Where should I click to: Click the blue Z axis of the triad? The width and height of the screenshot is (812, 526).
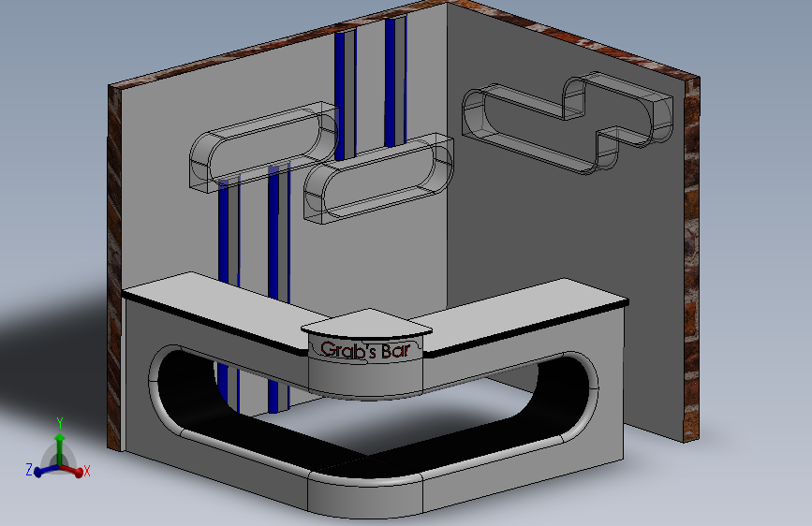click(x=47, y=470)
